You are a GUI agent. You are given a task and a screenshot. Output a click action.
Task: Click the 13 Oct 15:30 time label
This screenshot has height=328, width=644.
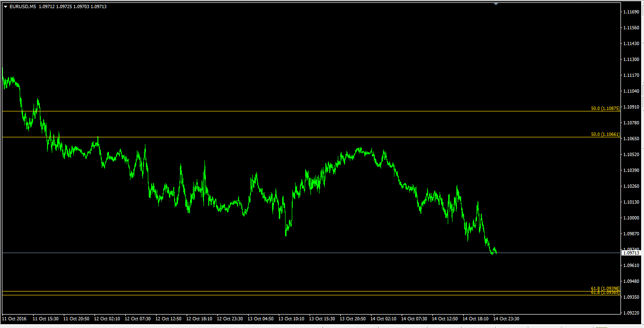322,318
